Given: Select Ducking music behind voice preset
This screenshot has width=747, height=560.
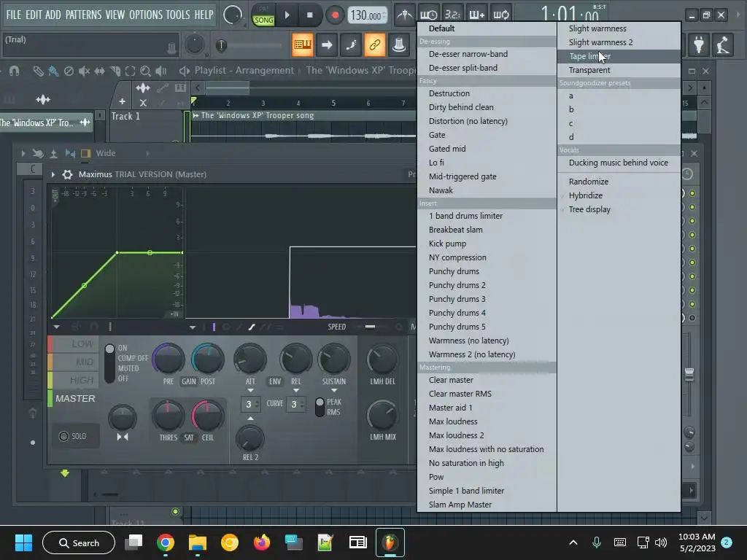Looking at the screenshot, I should pos(619,163).
